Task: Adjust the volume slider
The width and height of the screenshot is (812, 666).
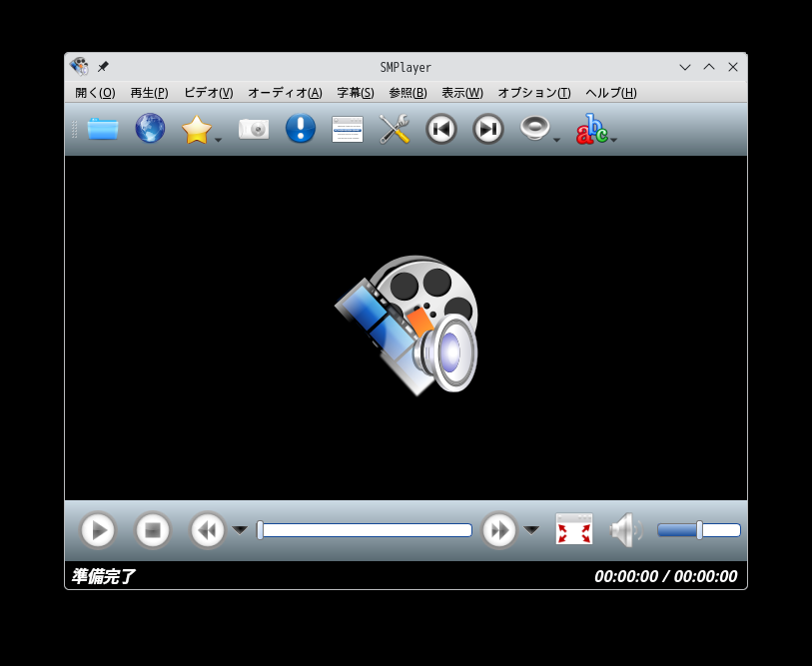Action: click(699, 530)
